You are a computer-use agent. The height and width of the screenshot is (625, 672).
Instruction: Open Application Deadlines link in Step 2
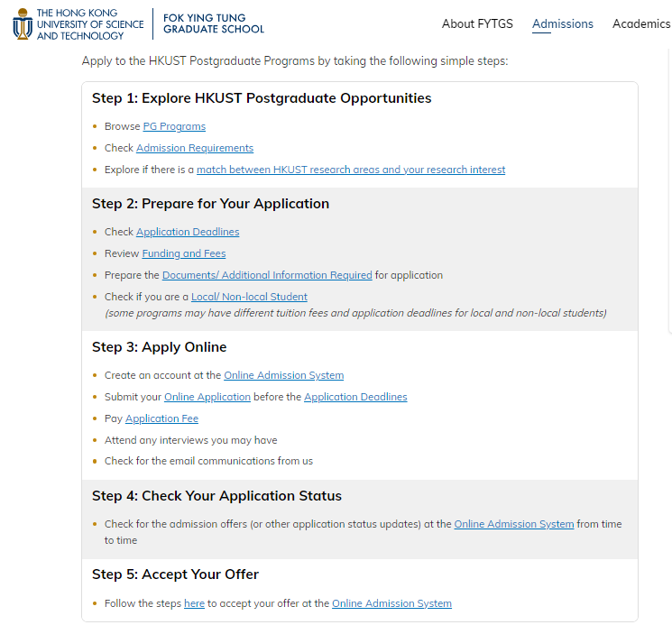(188, 232)
